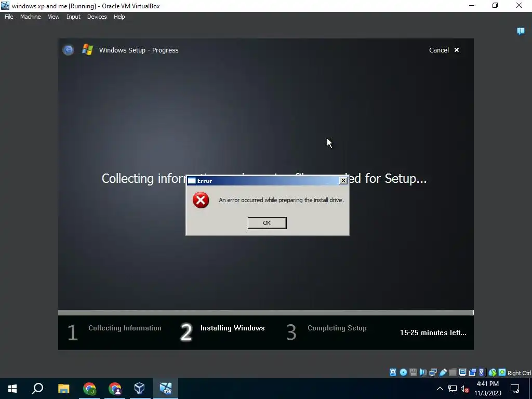This screenshot has height=399, width=532.
Task: Click the audio indicator in the VirtualBox status bar
Action: [423, 372]
